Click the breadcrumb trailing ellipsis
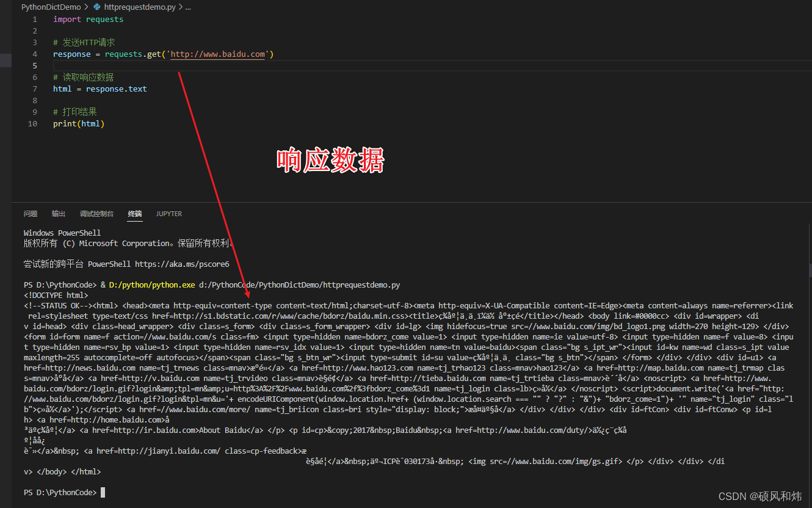This screenshot has height=508, width=812. pyautogui.click(x=187, y=7)
